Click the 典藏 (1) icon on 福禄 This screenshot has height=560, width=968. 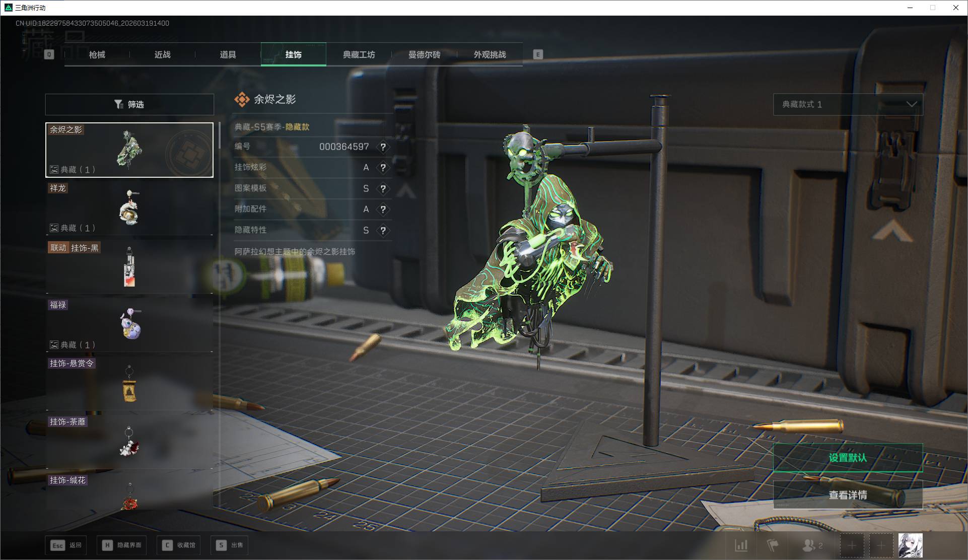pos(54,345)
